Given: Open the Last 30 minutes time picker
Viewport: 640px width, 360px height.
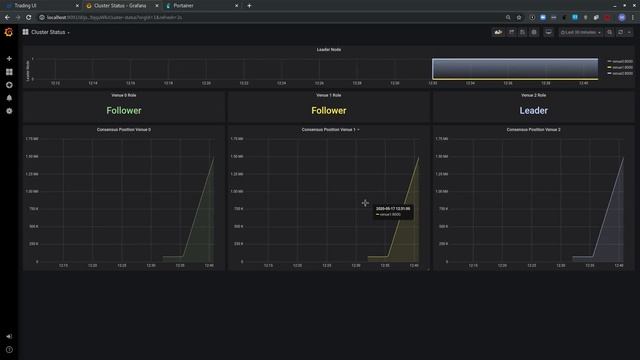Looking at the screenshot, I should (581, 32).
